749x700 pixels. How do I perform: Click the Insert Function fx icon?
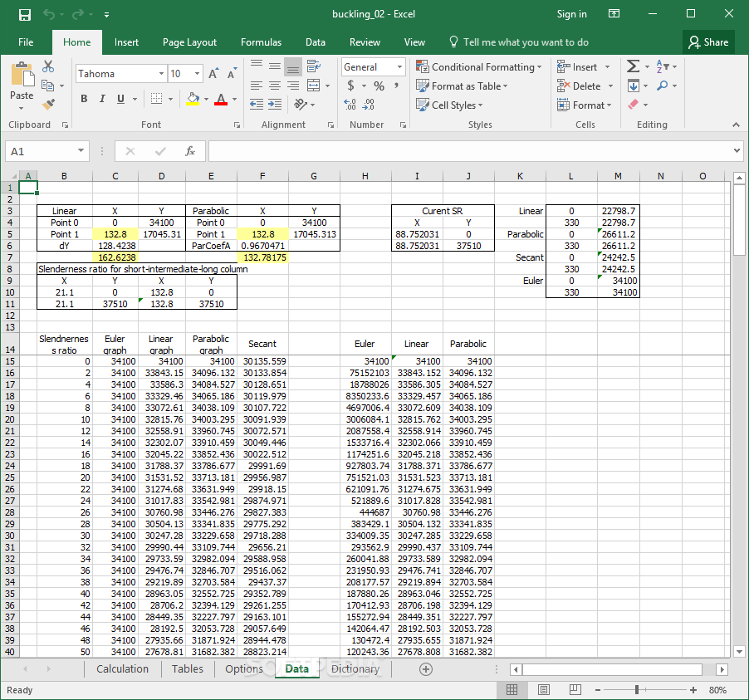point(189,151)
